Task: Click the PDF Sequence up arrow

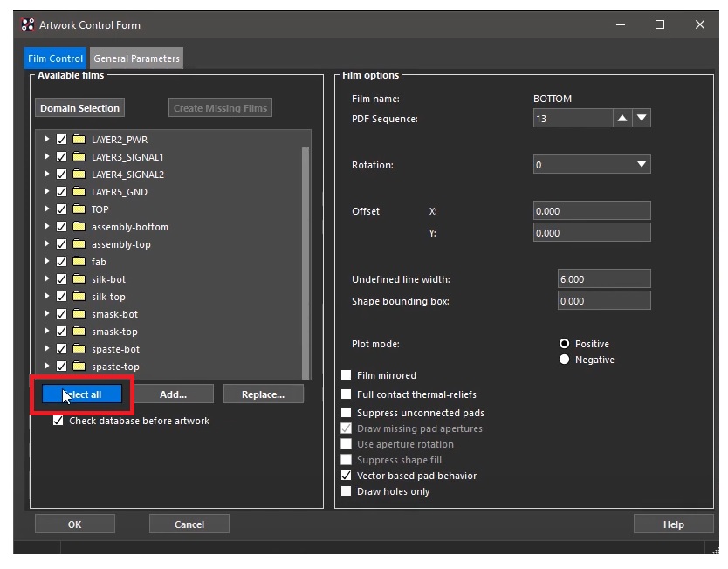Action: pos(622,118)
